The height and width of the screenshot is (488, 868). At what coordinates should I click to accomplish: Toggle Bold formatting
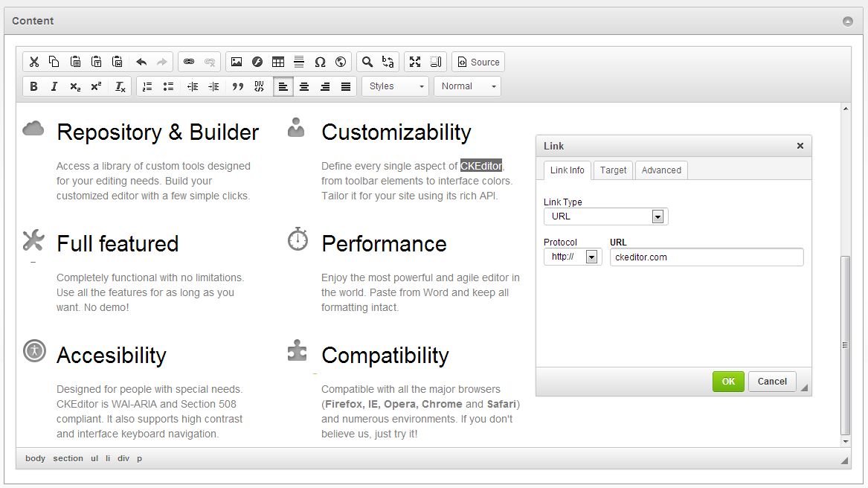tap(33, 86)
